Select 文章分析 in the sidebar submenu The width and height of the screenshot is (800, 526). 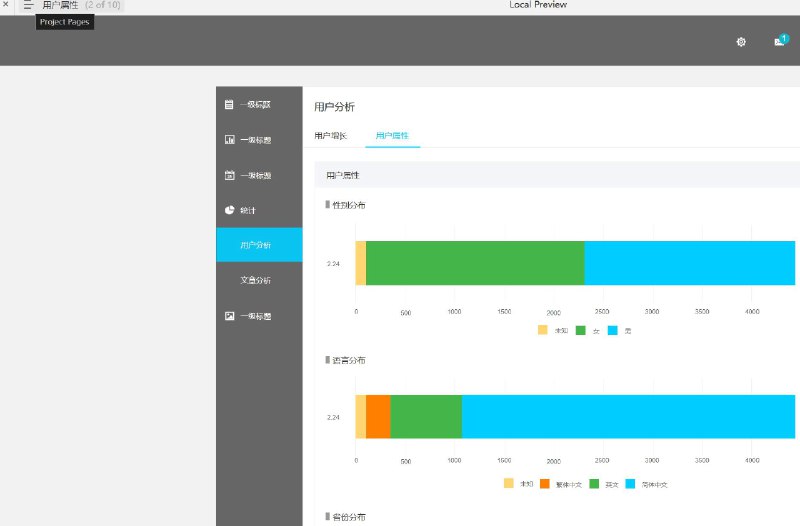pyautogui.click(x=259, y=280)
